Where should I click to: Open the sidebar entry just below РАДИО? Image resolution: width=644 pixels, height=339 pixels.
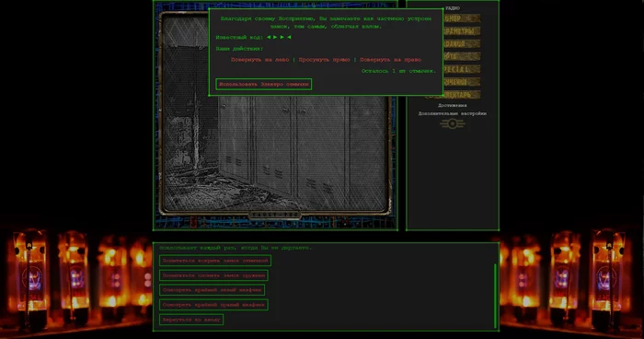(462, 18)
